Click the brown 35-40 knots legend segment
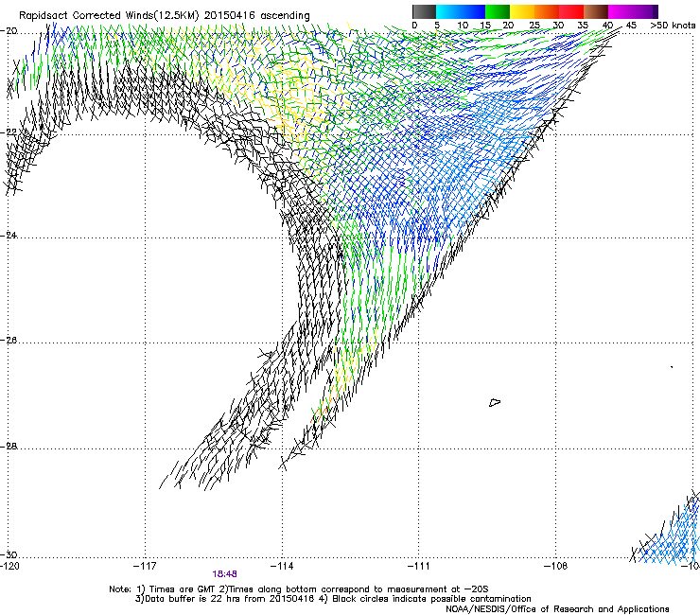 tap(596, 11)
